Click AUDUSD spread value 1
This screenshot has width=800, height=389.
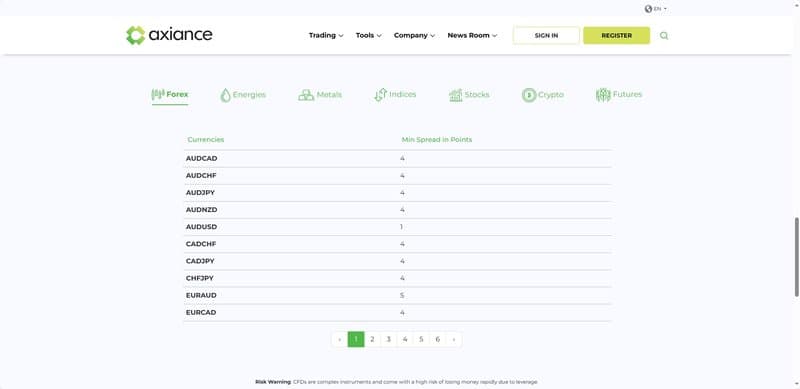(402, 227)
